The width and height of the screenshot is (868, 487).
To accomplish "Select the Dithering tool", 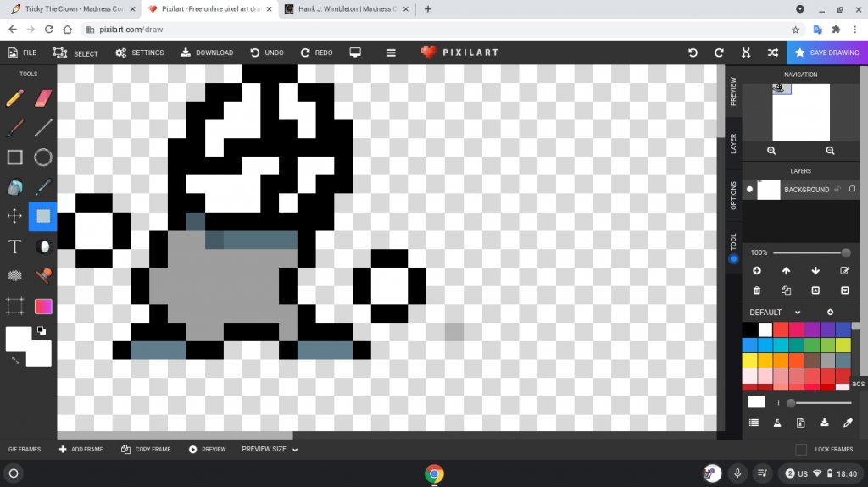I will point(15,275).
